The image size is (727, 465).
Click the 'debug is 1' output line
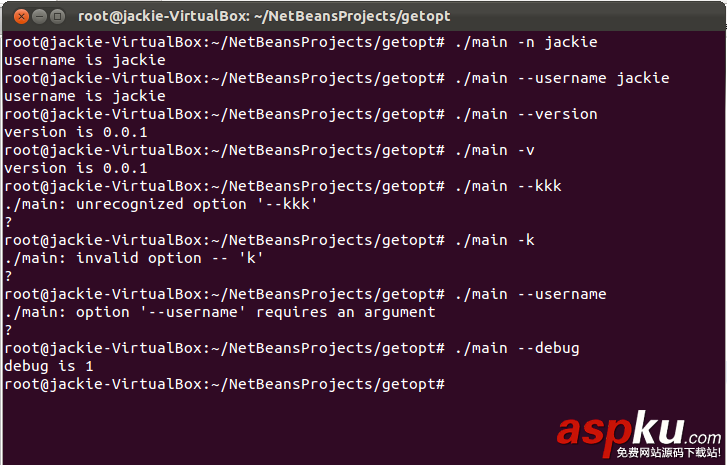click(49, 366)
